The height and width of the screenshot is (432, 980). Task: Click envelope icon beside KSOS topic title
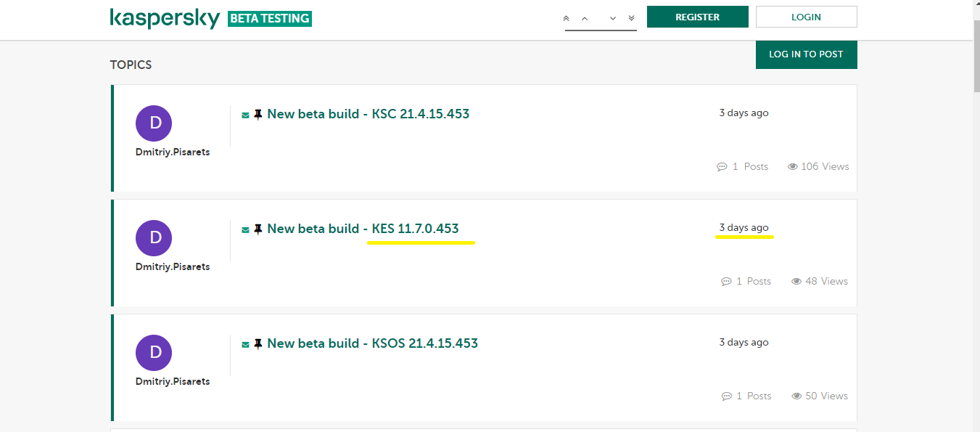point(246,344)
